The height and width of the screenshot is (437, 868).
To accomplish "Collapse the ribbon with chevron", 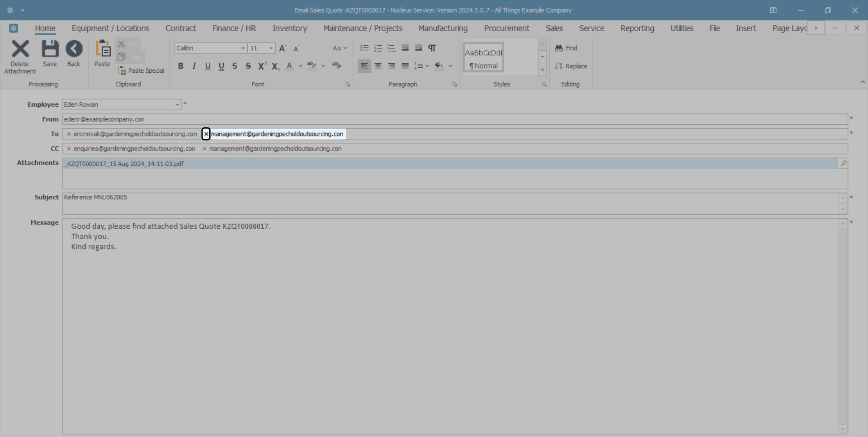I will click(x=863, y=82).
